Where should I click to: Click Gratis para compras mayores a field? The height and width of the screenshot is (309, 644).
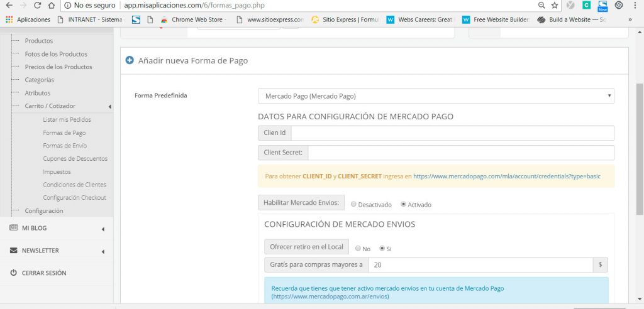point(480,265)
